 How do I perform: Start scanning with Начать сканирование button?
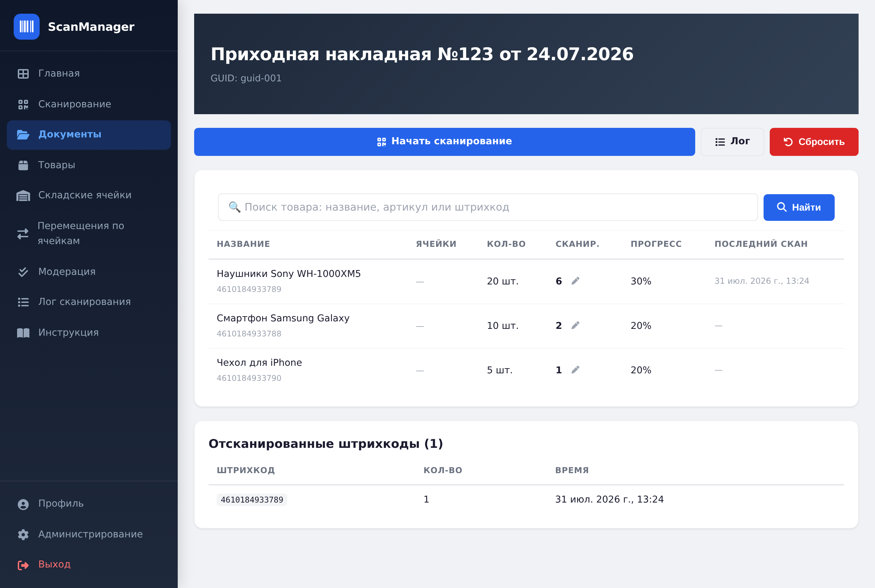point(444,142)
